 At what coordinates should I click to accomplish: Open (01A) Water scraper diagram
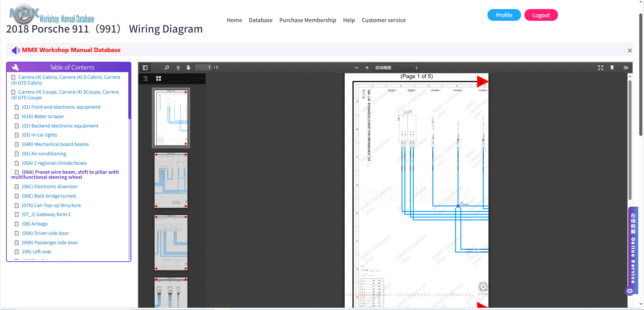pyautogui.click(x=43, y=116)
